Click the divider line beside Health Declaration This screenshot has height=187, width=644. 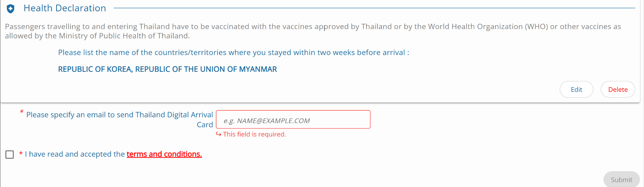(x=373, y=8)
